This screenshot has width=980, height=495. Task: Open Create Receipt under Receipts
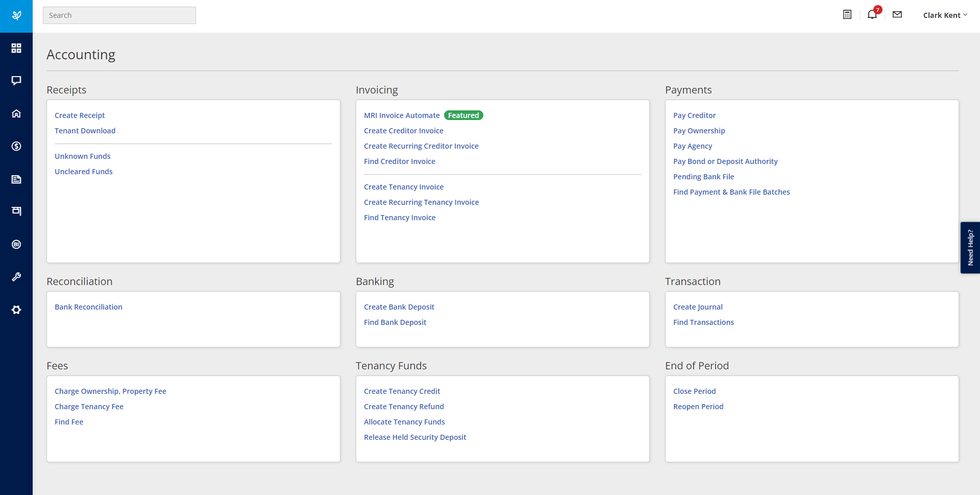[x=80, y=115]
